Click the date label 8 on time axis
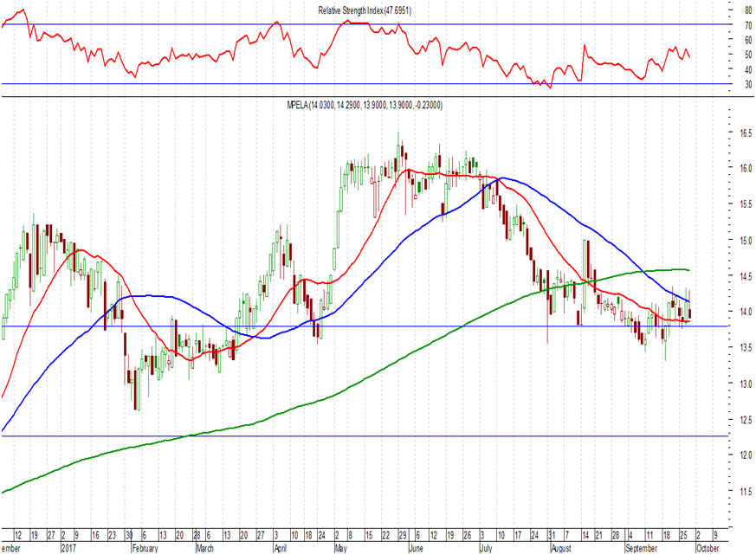The width and height of the screenshot is (756, 555). (x=351, y=536)
